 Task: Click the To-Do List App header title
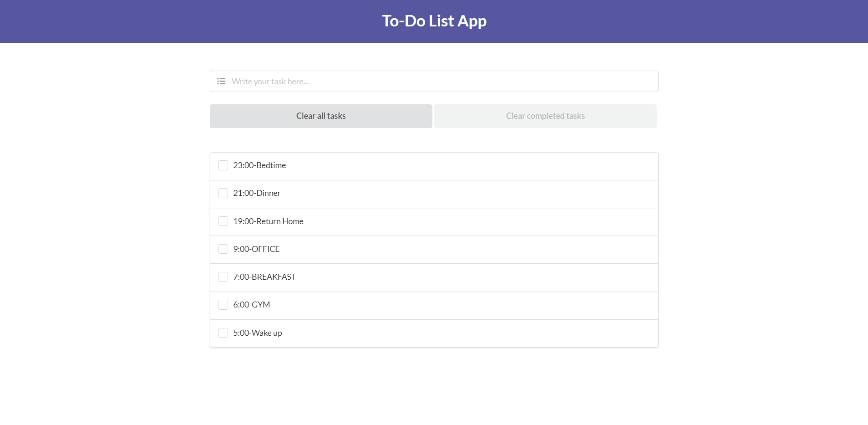tap(434, 20)
